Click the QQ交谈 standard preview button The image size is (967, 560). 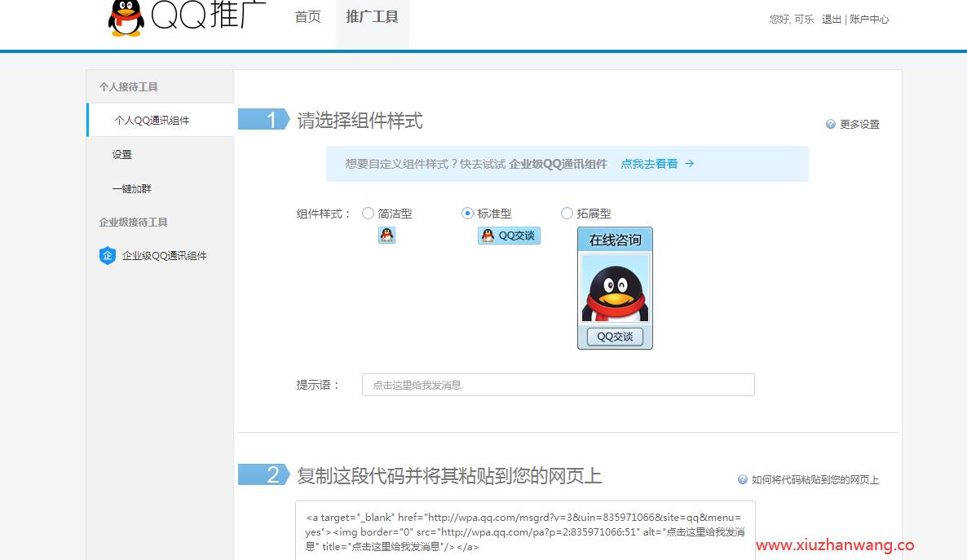tap(509, 236)
